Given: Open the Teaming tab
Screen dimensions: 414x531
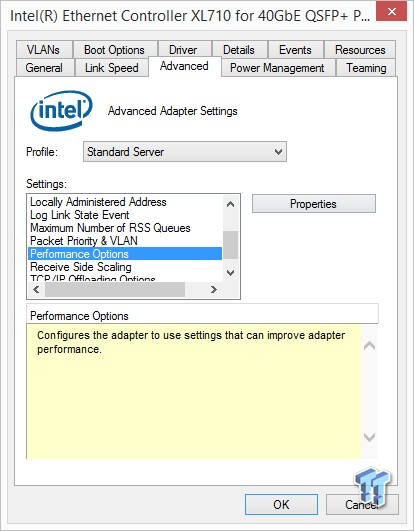Looking at the screenshot, I should 366,68.
